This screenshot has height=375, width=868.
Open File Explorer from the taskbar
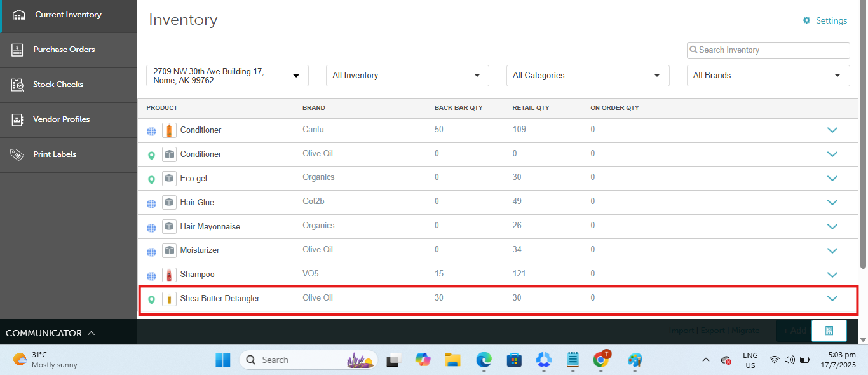(x=452, y=360)
